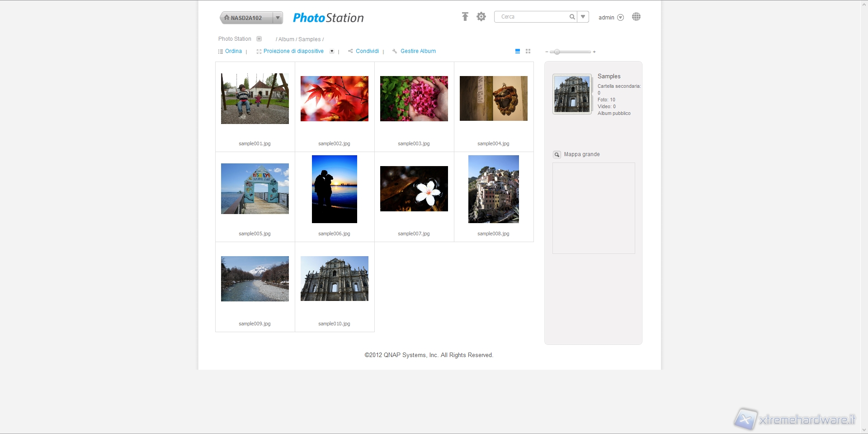Click Gestire Album
Viewport: 868px width, 434px height.
(418, 51)
